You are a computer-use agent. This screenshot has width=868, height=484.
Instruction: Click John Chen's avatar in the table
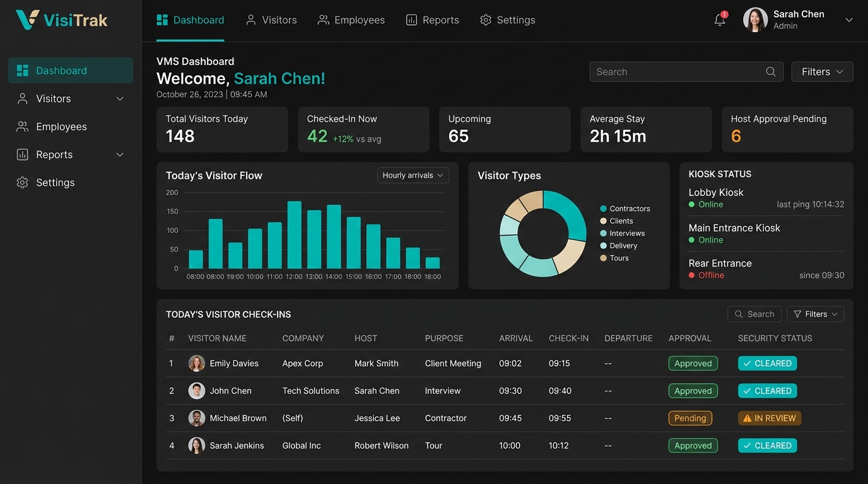pos(197,391)
